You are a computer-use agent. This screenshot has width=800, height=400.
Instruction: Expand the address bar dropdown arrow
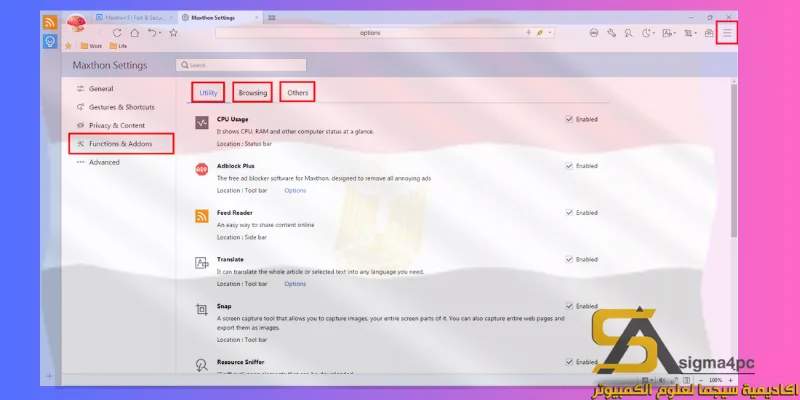point(550,33)
